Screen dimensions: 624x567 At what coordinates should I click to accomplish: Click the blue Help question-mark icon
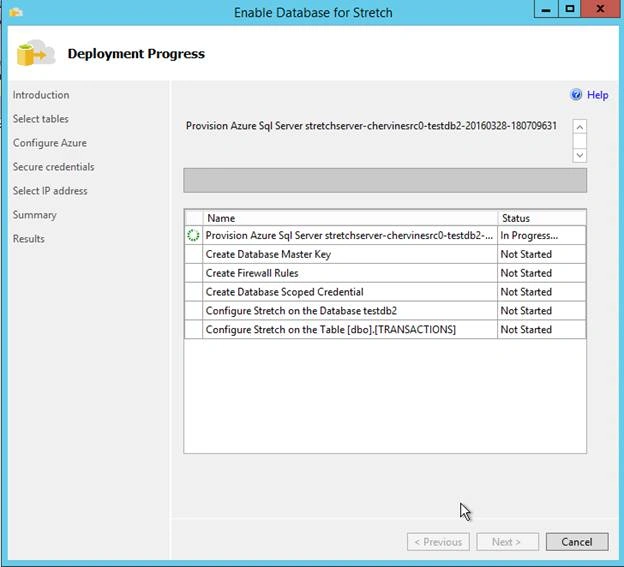[576, 95]
